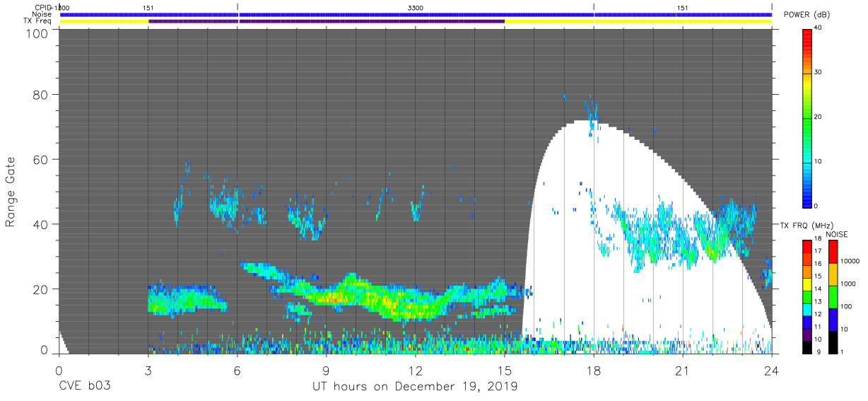868x401 pixels.
Task: Click 'UT hours on December 19, 2019' label
Action: pyautogui.click(x=416, y=387)
